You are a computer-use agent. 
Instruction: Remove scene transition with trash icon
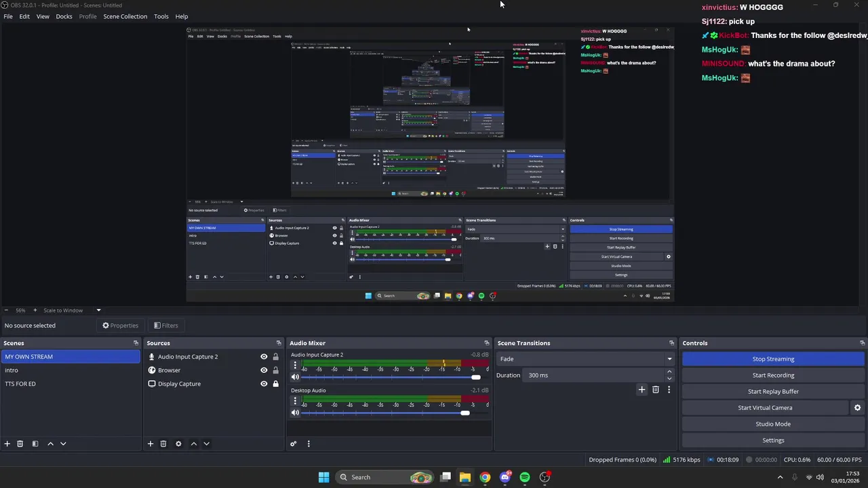tap(655, 390)
